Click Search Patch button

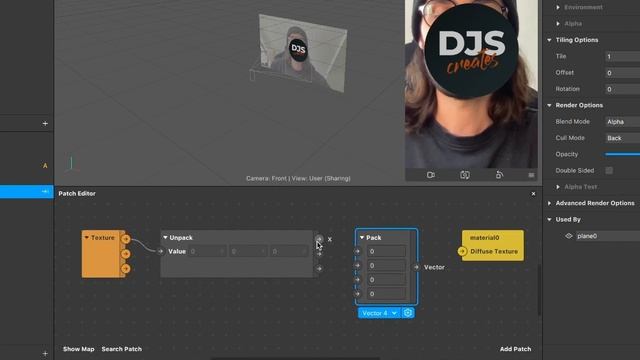(x=122, y=349)
